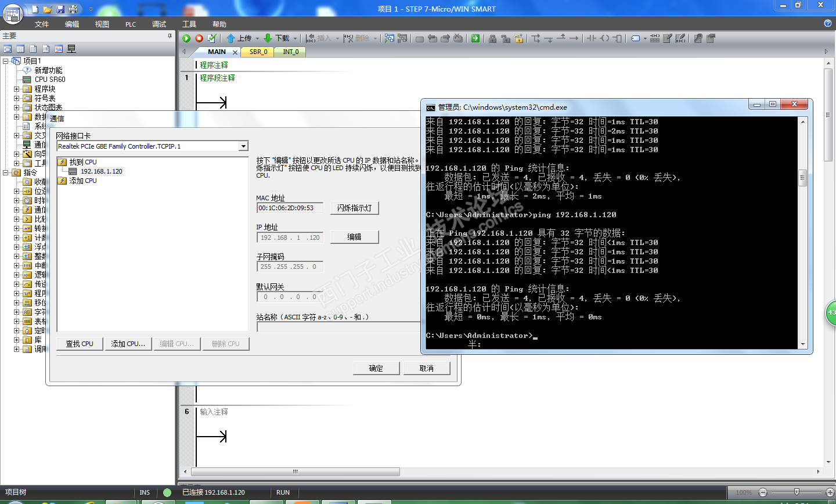Click the print icon in title bar
The height and width of the screenshot is (504, 836).
coord(74,9)
